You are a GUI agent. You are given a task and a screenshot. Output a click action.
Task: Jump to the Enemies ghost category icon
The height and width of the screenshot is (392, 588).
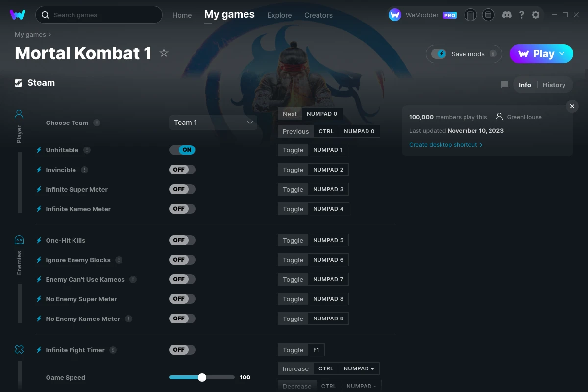(19, 240)
